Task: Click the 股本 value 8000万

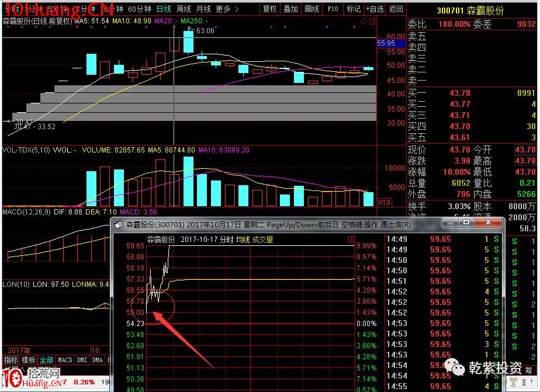Action: click(x=522, y=206)
